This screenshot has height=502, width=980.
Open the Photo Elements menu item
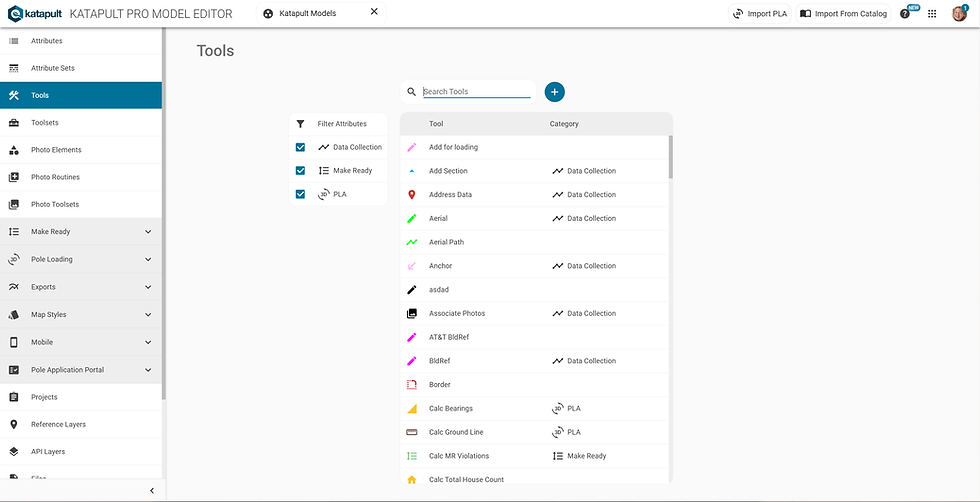[81, 150]
